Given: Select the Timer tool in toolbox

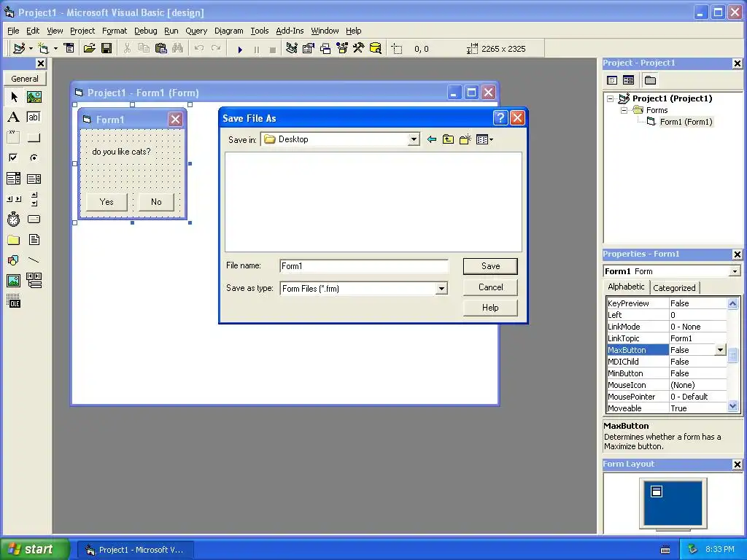Looking at the screenshot, I should tap(14, 219).
